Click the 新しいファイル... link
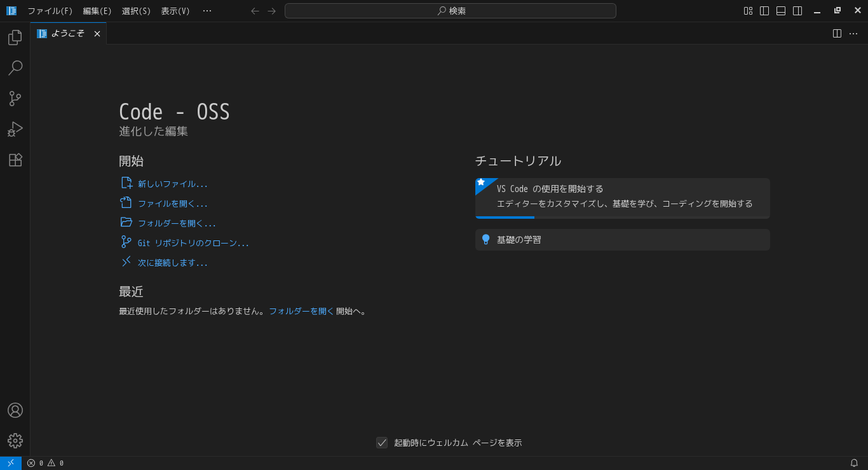The image size is (868, 470). pos(173,184)
